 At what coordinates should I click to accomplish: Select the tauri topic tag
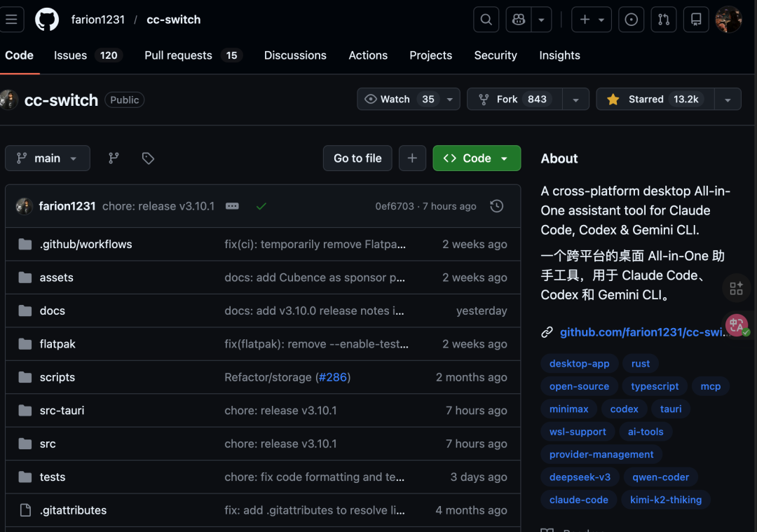pos(671,409)
